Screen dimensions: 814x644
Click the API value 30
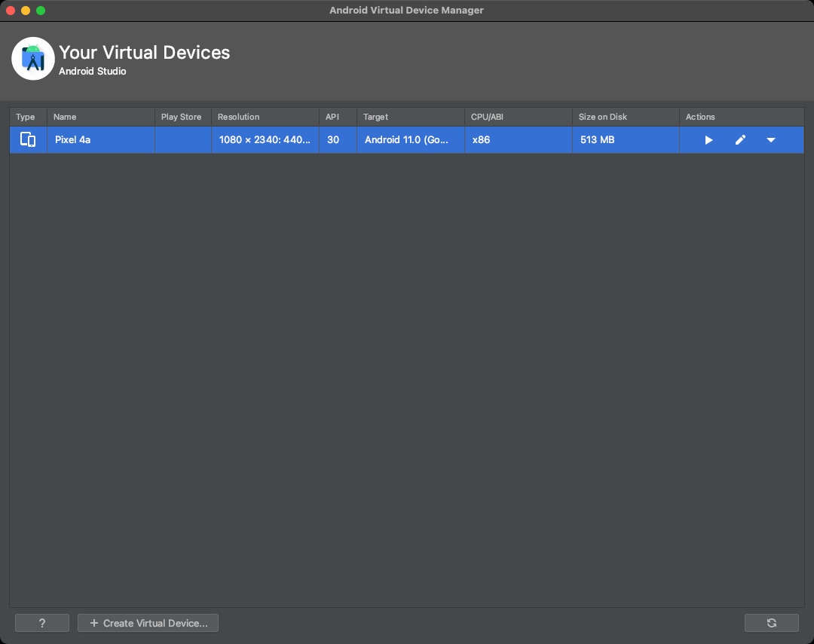338,139
